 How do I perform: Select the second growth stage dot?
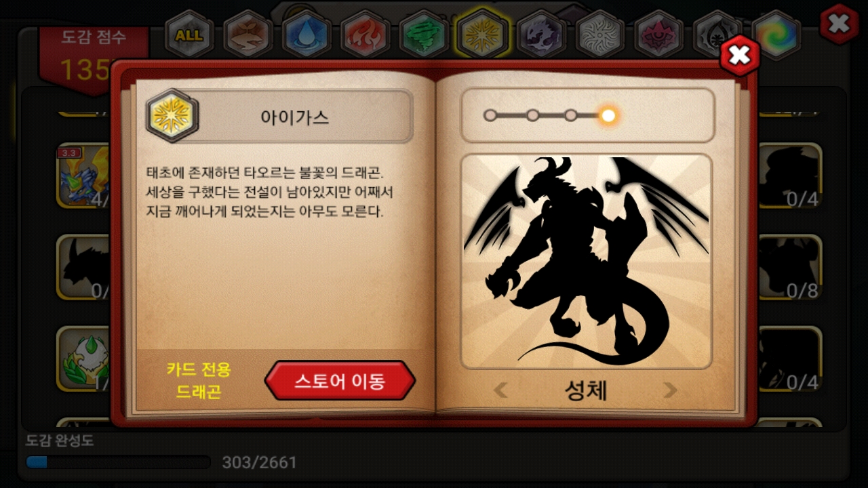coord(533,115)
